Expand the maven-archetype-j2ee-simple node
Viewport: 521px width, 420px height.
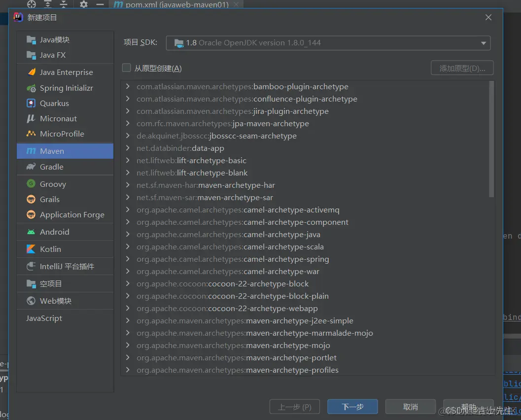128,320
